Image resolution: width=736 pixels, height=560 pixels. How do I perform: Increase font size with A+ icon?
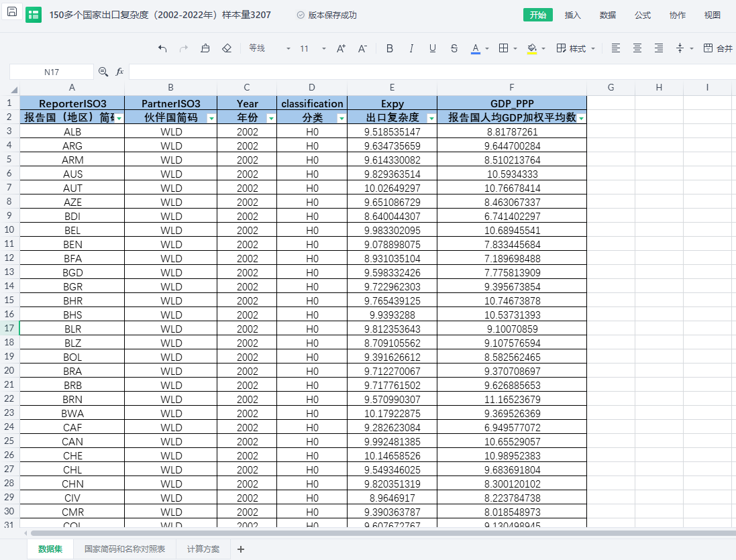(x=341, y=48)
